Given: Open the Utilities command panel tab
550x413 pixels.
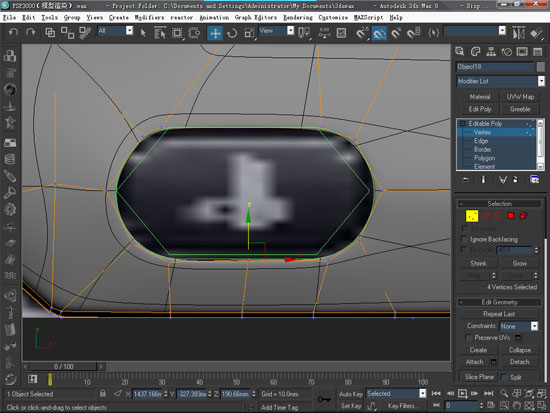Looking at the screenshot, I should 537,52.
